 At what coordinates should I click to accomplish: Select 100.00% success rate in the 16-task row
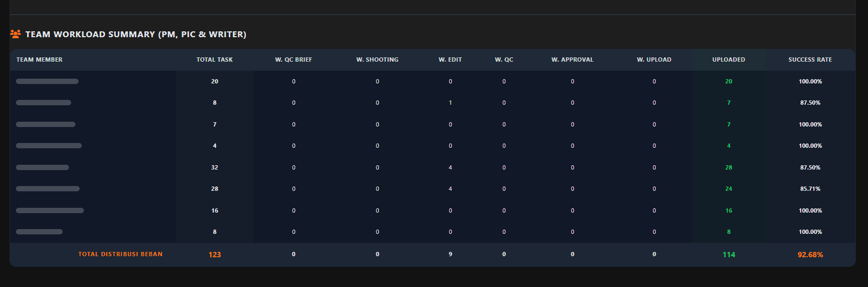tap(810, 210)
